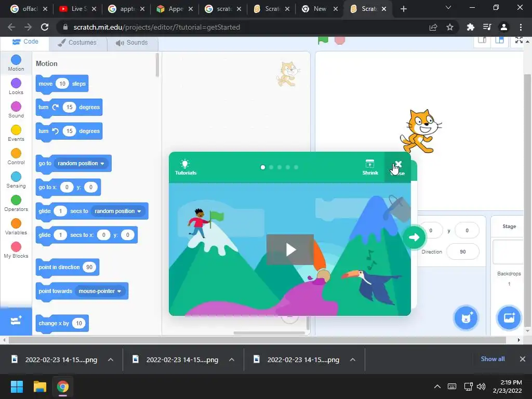Open point towards mouse-pointer dropdown

[100, 291]
